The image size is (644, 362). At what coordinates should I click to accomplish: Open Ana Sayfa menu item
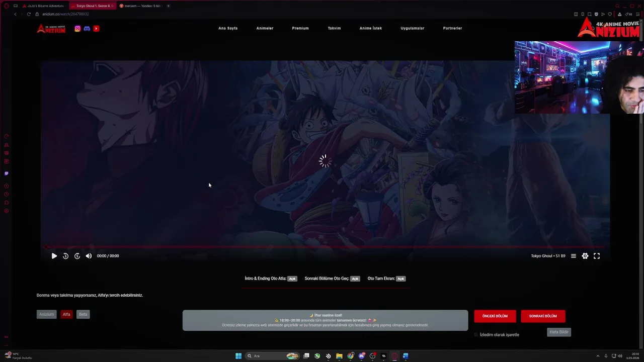(228, 28)
